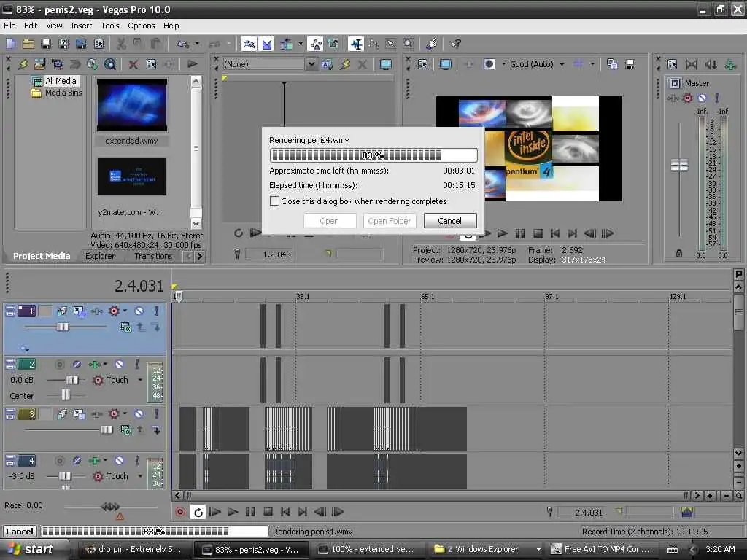
Task: Click the timeline cursor position field 2.4.031
Action: [589, 513]
